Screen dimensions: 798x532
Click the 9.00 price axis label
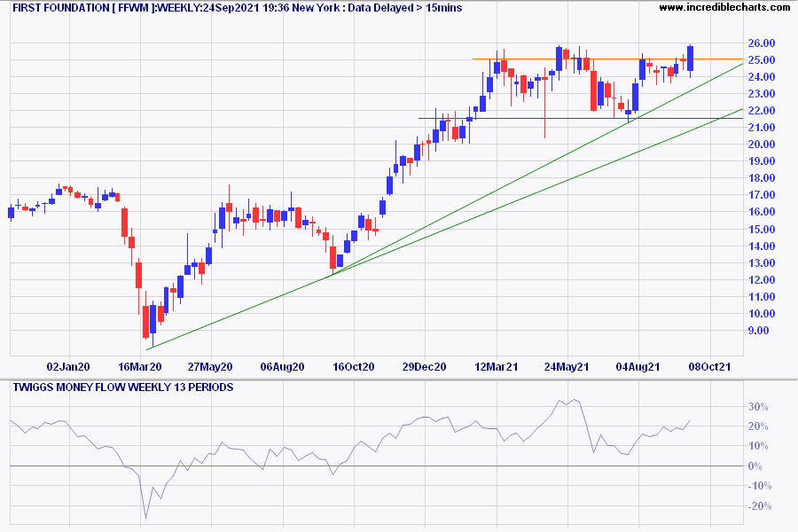point(759,331)
